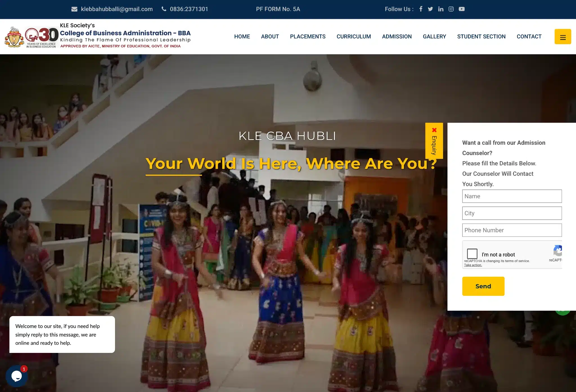
Task: Open the Twitter social icon
Action: (x=430, y=9)
